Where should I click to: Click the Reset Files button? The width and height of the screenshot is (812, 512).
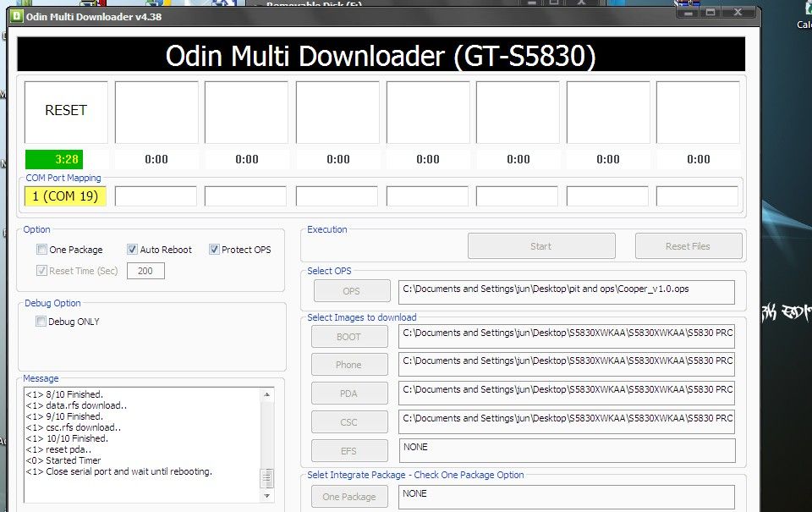[x=689, y=246]
